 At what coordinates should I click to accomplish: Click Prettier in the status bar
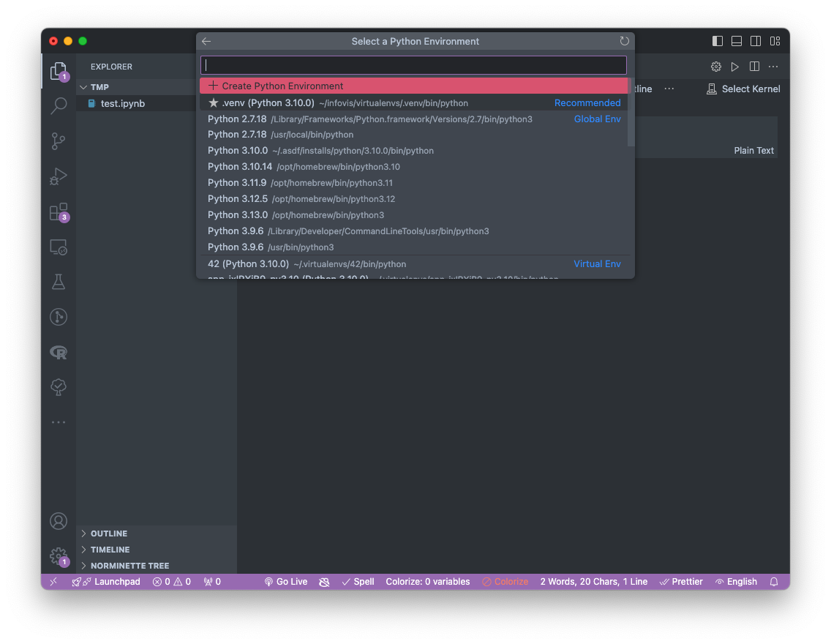pos(681,582)
